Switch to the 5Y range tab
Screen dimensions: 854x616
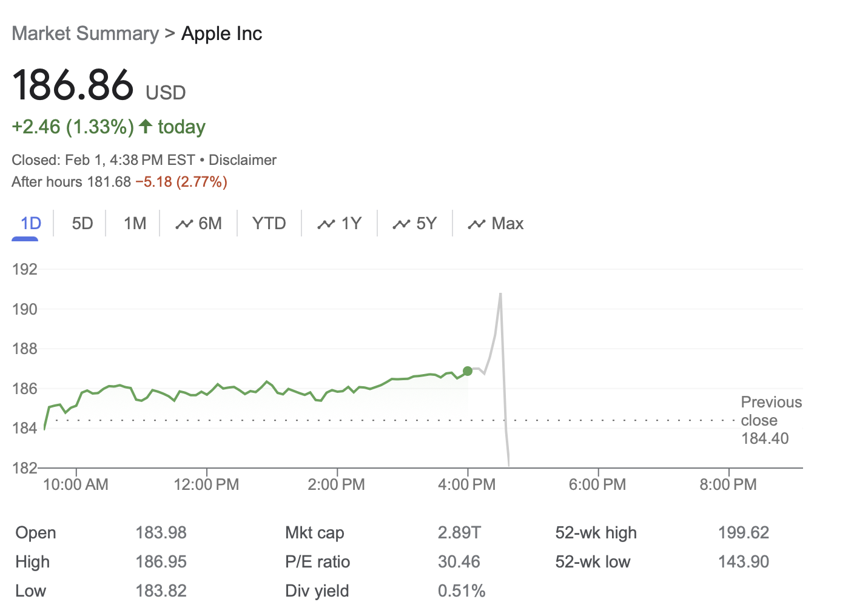tap(414, 224)
